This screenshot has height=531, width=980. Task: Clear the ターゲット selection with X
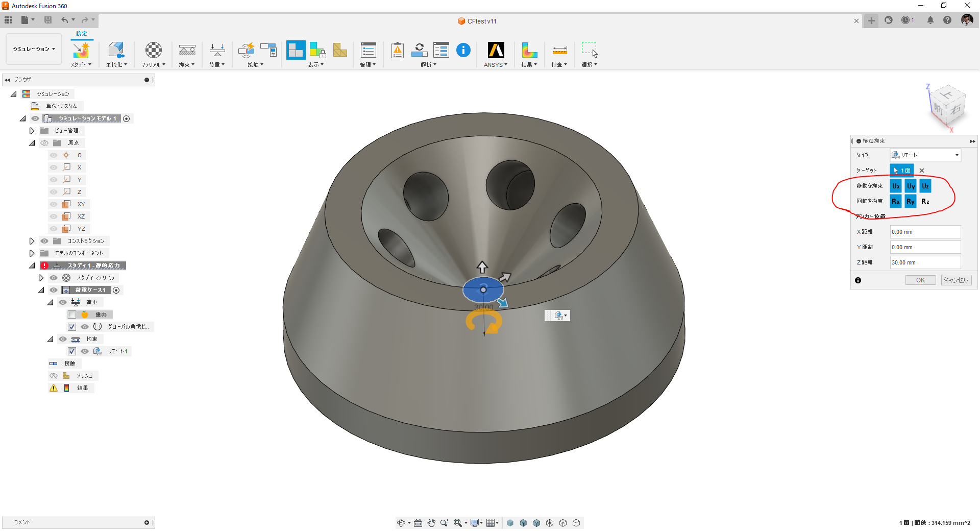pyautogui.click(x=922, y=171)
